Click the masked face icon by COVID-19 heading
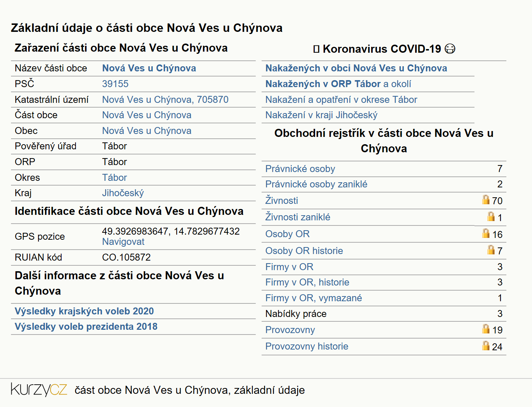 point(450,49)
